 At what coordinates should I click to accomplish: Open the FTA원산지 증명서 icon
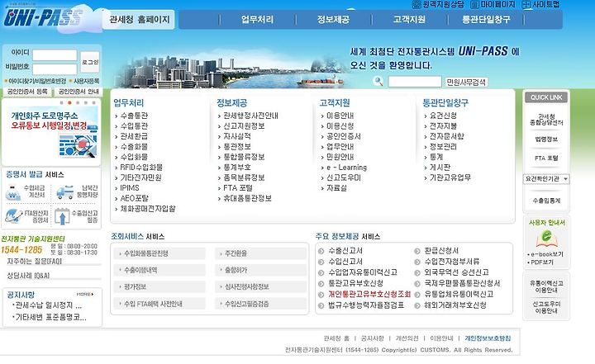coord(14,215)
